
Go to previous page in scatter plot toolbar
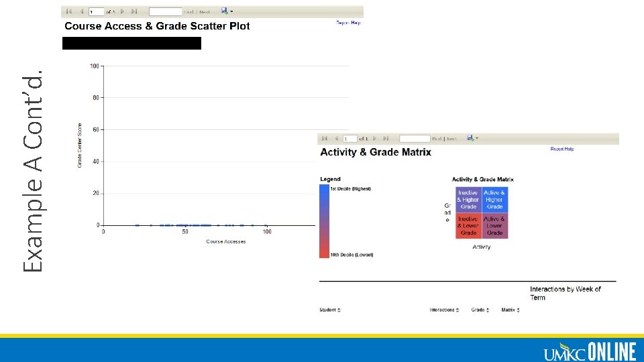click(82, 11)
